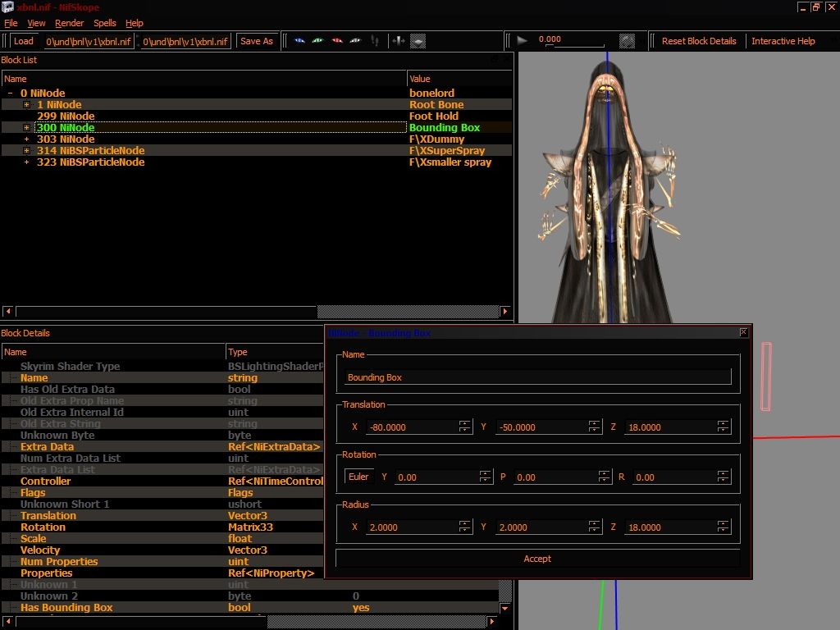Screen dimensions: 840x630
Task: Open Interactive Help
Action: [783, 41]
